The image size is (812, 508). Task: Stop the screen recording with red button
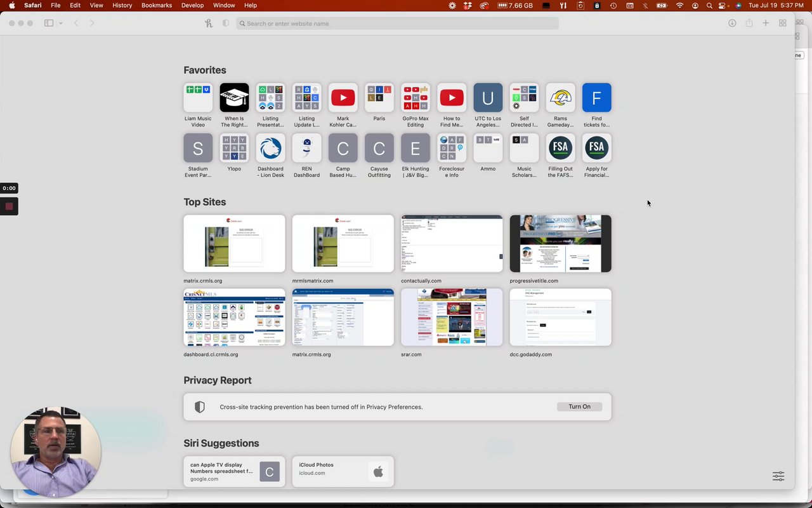9,206
